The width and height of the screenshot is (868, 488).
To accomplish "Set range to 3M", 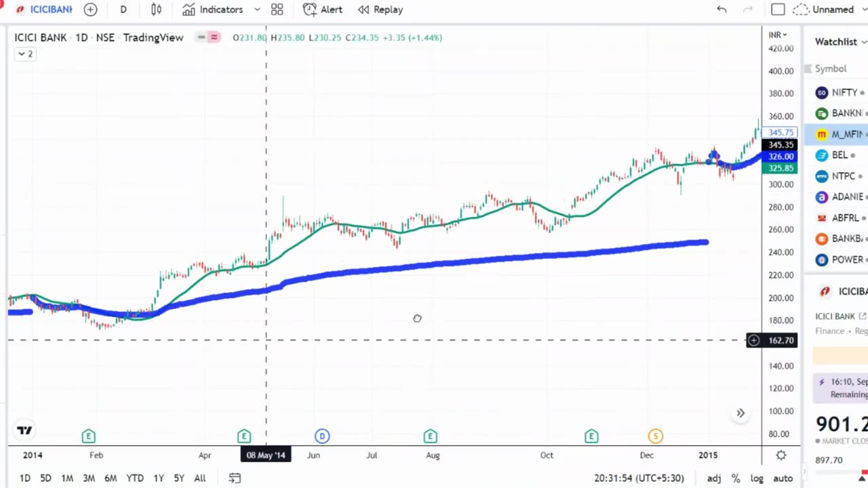I will pos(89,478).
